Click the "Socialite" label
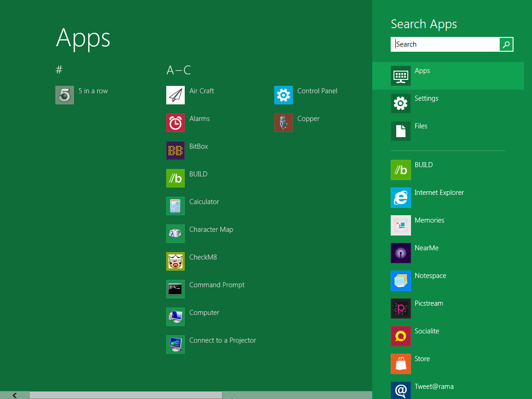This screenshot has width=532, height=399. [x=427, y=331]
